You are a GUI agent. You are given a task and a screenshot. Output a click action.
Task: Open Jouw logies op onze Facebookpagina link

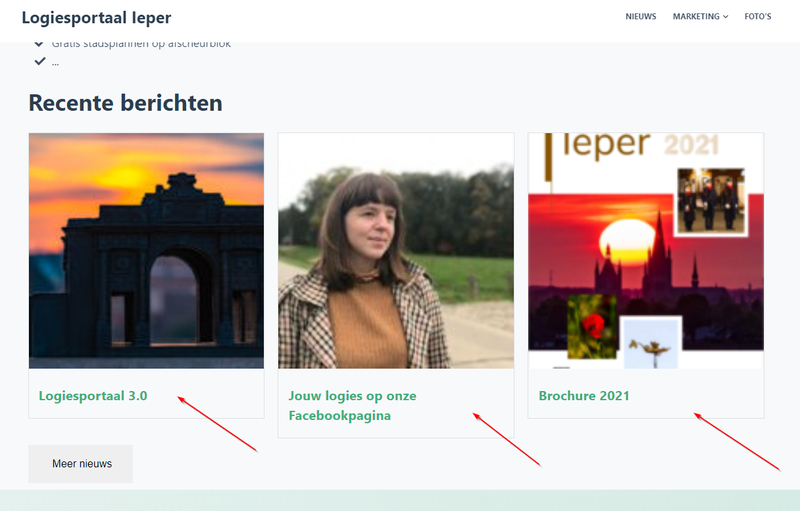(353, 405)
